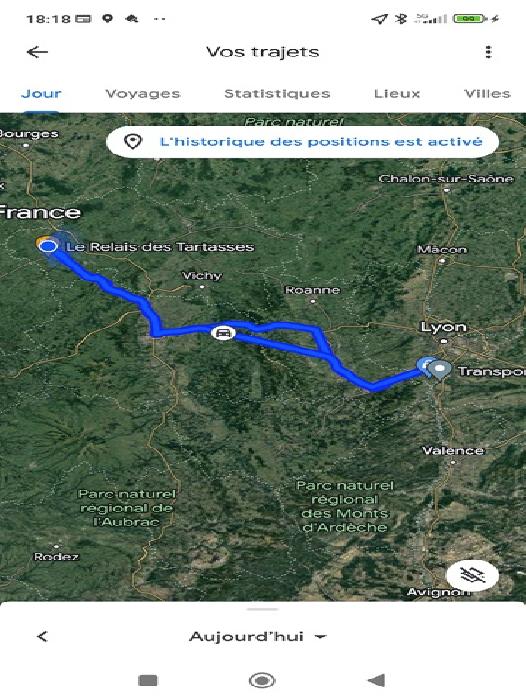Tap the location pin in history banner
Image resolution: width=526 pixels, height=700 pixels.
coord(133,142)
